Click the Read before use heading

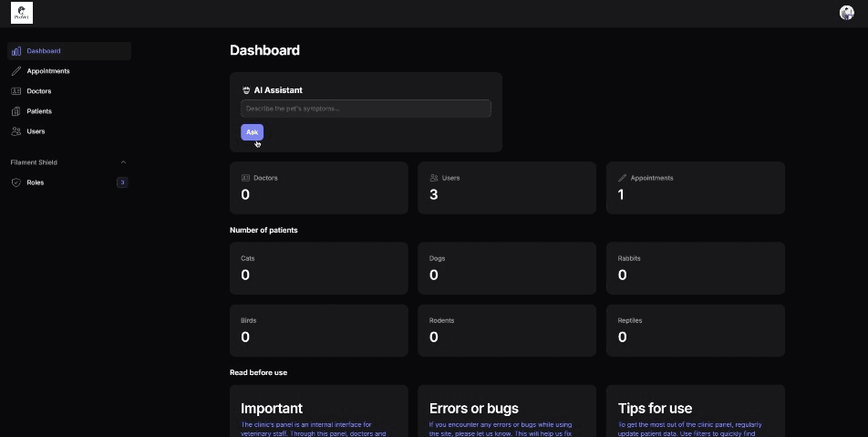(259, 373)
